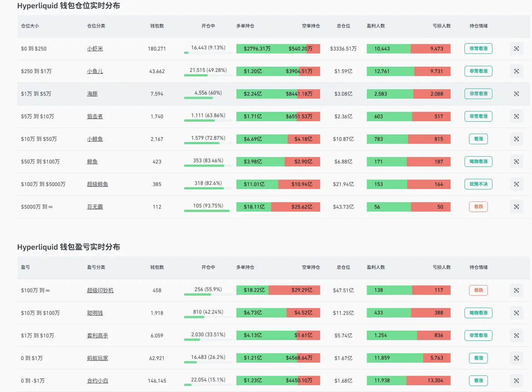Click the detail icon in the 海豚 row
This screenshot has height=392, width=532.
[517, 94]
